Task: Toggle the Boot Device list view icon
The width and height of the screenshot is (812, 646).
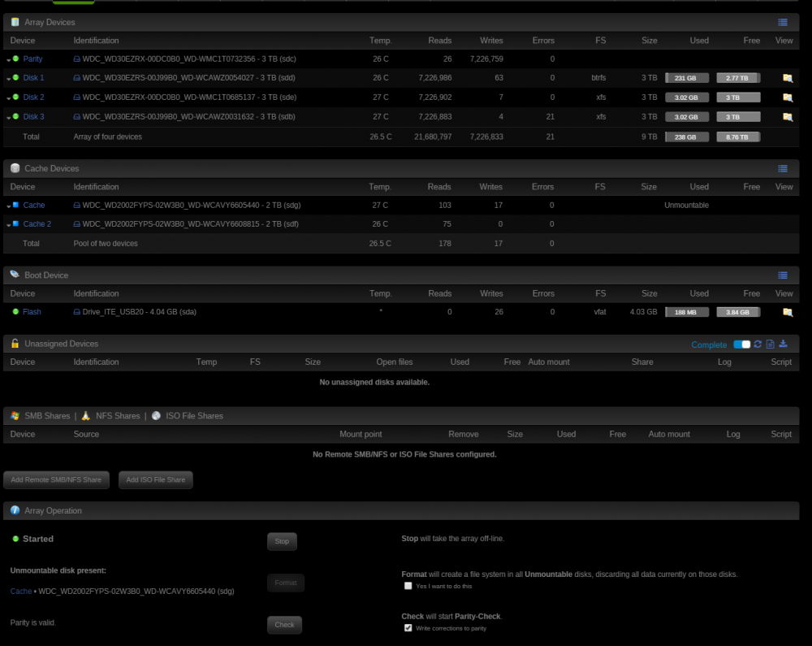Action: (x=783, y=275)
